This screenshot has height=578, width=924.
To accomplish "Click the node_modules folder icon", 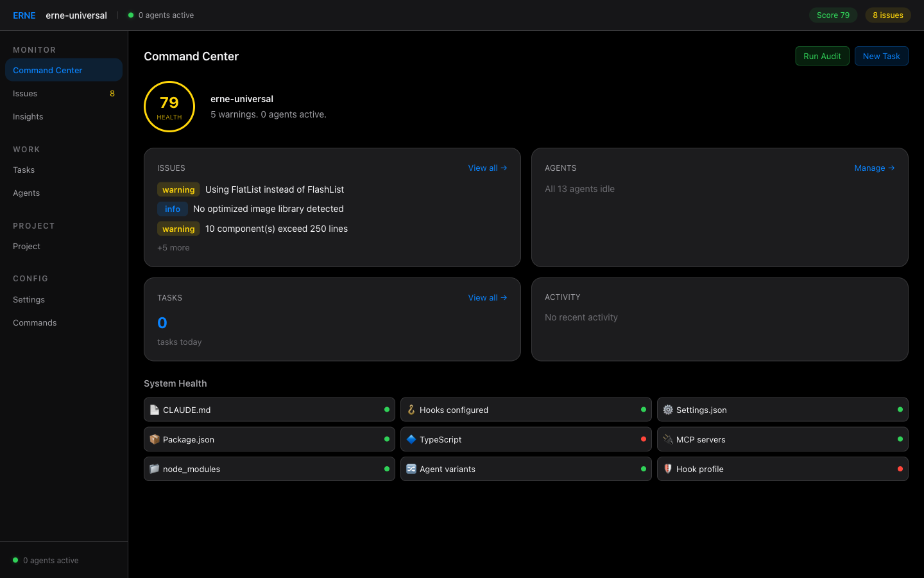I will click(155, 469).
